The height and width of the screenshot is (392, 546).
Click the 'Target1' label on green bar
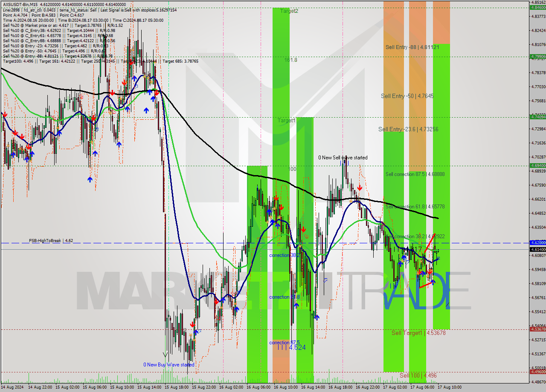[x=287, y=121]
